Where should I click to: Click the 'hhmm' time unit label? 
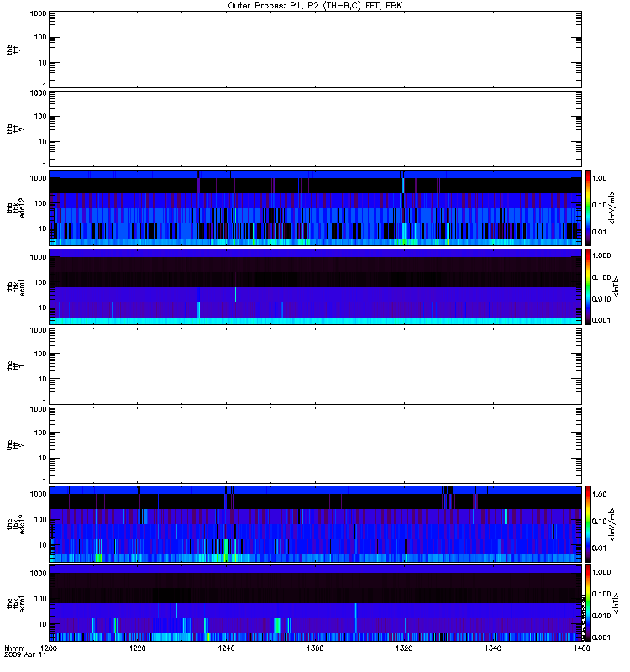[14, 648]
